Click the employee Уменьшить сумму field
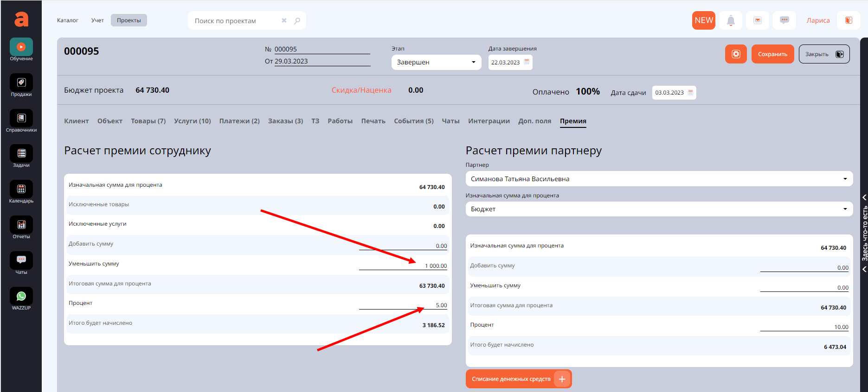Viewport: 868px width, 392px height. pos(403,266)
